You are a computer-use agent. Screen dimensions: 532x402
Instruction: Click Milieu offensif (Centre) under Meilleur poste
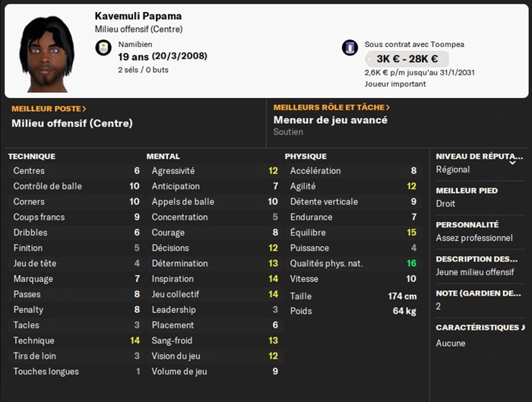72,123
